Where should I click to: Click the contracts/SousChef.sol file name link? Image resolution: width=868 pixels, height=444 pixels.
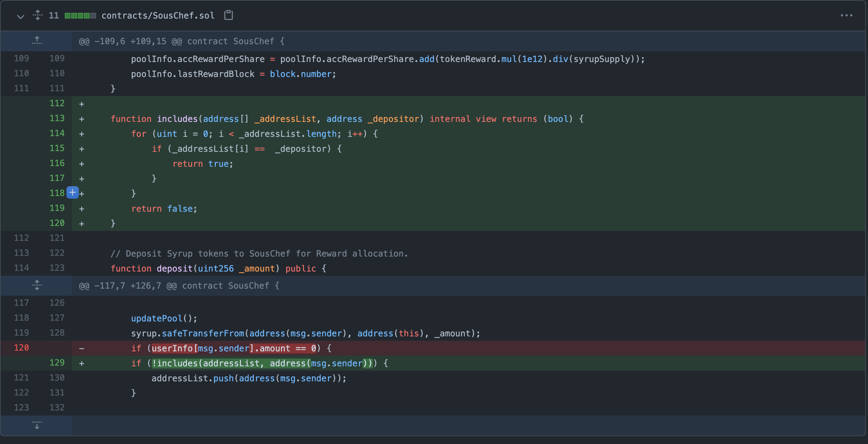coord(158,16)
